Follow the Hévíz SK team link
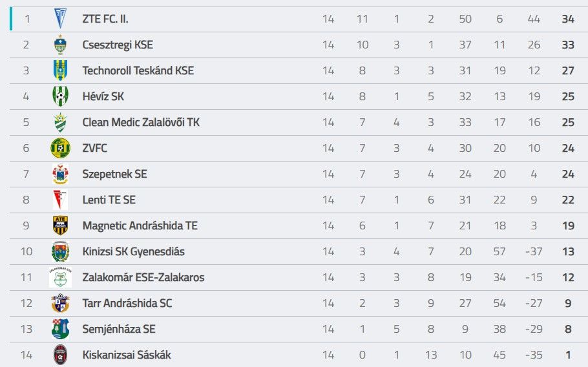588x367 pixels. coord(103,96)
